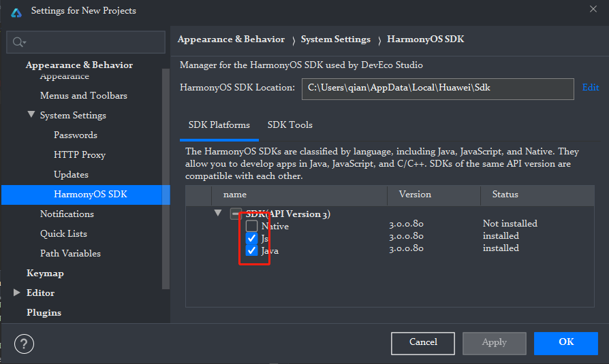
Task: Expand the Editor settings node
Action: point(16,293)
